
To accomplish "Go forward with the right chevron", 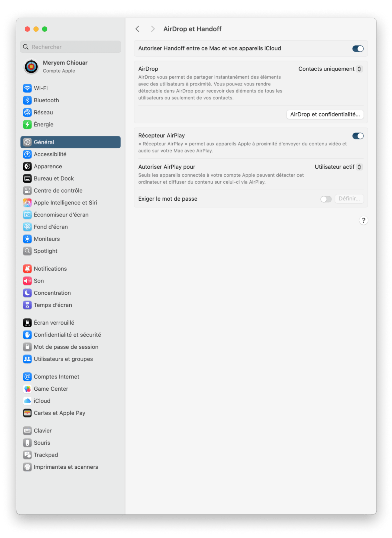I will point(152,29).
